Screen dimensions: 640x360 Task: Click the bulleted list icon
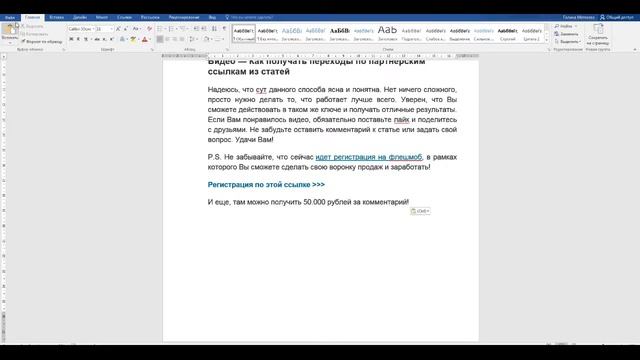(x=160, y=29)
